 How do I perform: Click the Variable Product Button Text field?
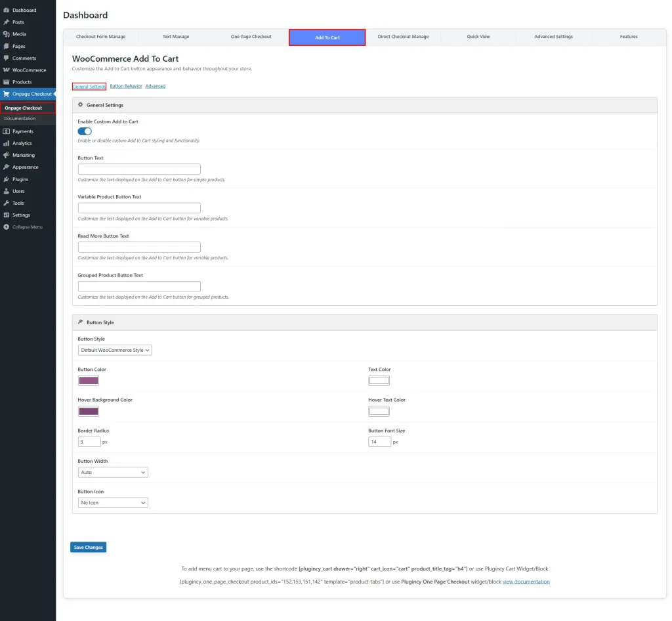pyautogui.click(x=139, y=208)
